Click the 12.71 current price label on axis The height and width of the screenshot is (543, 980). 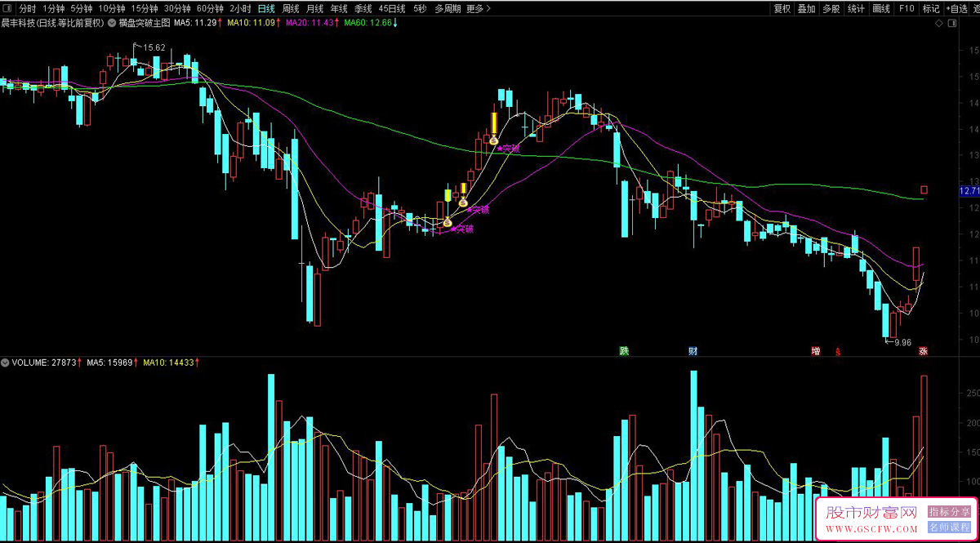coord(969,191)
